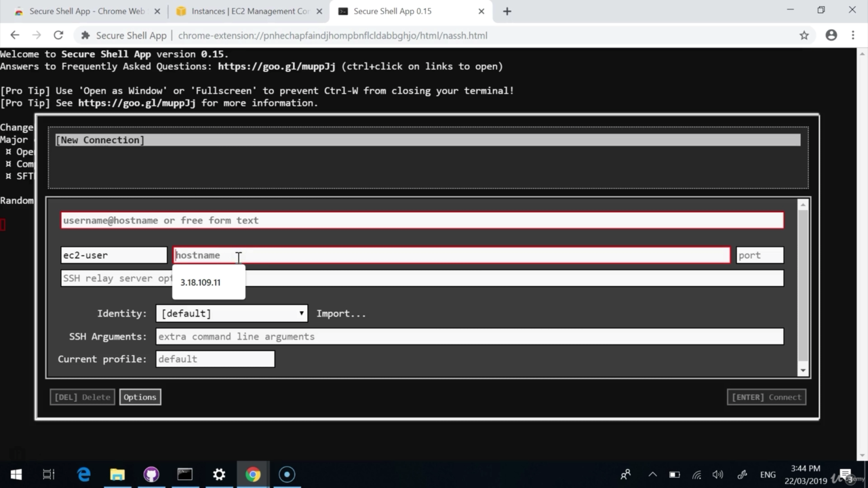This screenshot has width=868, height=488.
Task: Click the pen workspace tray icon
Action: (742, 474)
